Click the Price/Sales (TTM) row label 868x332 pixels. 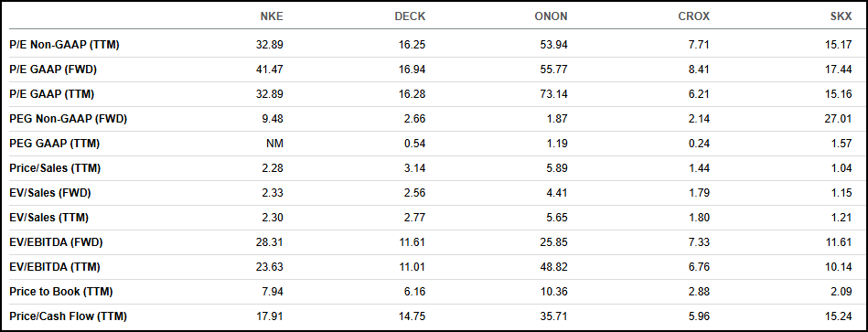coord(55,168)
